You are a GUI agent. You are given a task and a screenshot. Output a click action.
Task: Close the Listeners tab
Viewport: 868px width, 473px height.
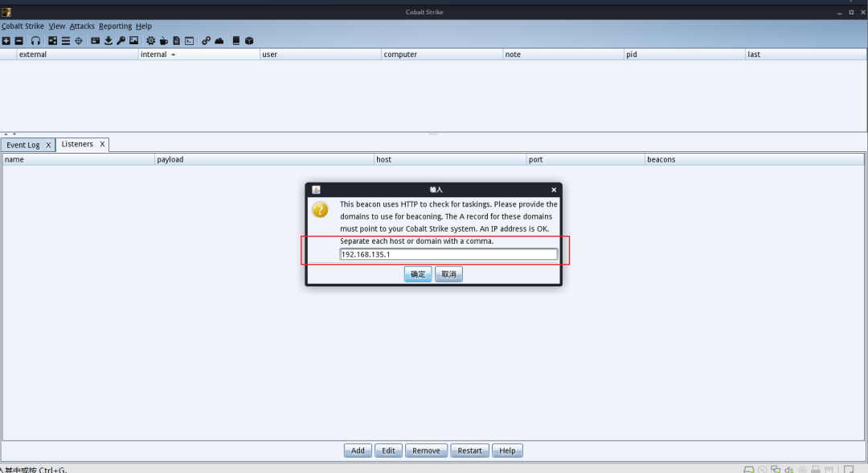(102, 144)
